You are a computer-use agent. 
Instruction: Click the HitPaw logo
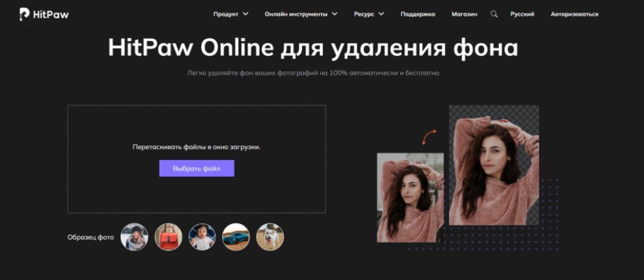(x=44, y=14)
